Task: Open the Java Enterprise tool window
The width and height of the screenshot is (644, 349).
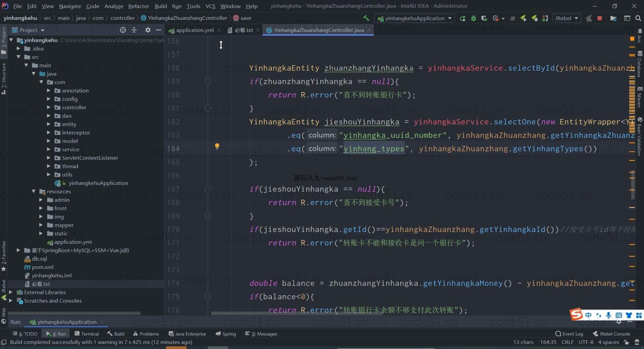Action: [188, 334]
